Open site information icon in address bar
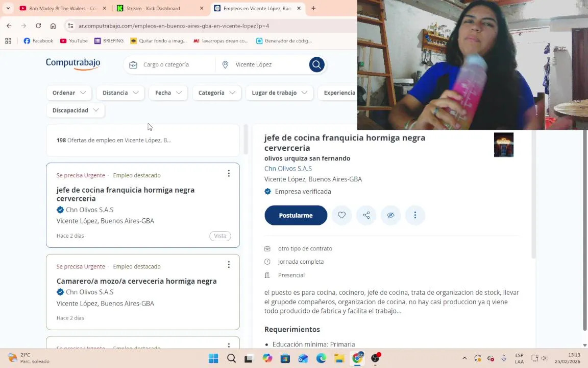 coord(70,26)
